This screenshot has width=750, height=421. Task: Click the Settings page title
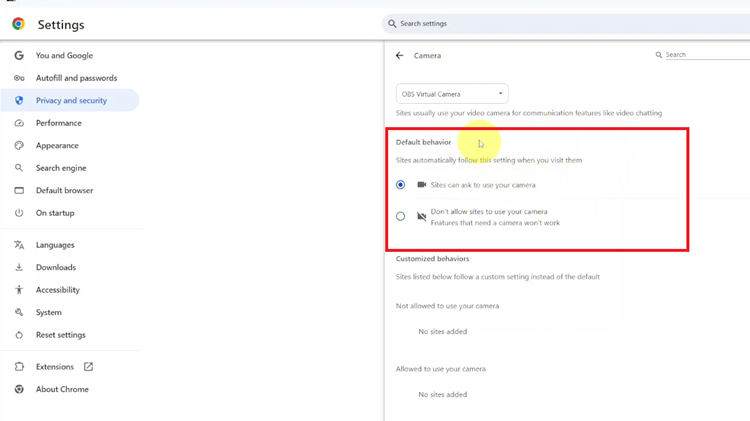(x=61, y=25)
